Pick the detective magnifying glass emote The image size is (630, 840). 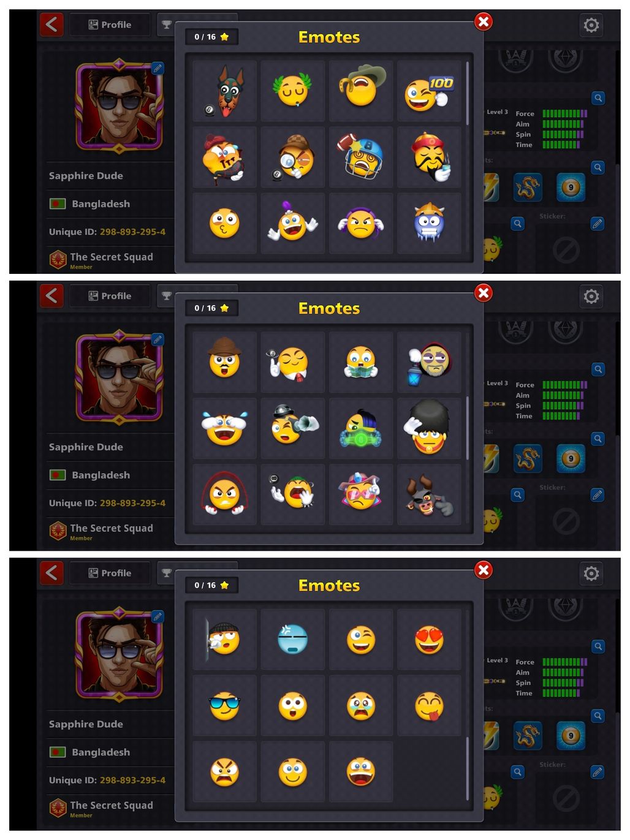293,157
